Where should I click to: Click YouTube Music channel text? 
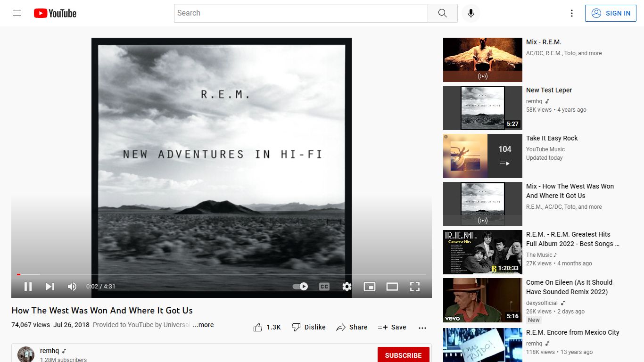pos(545,149)
